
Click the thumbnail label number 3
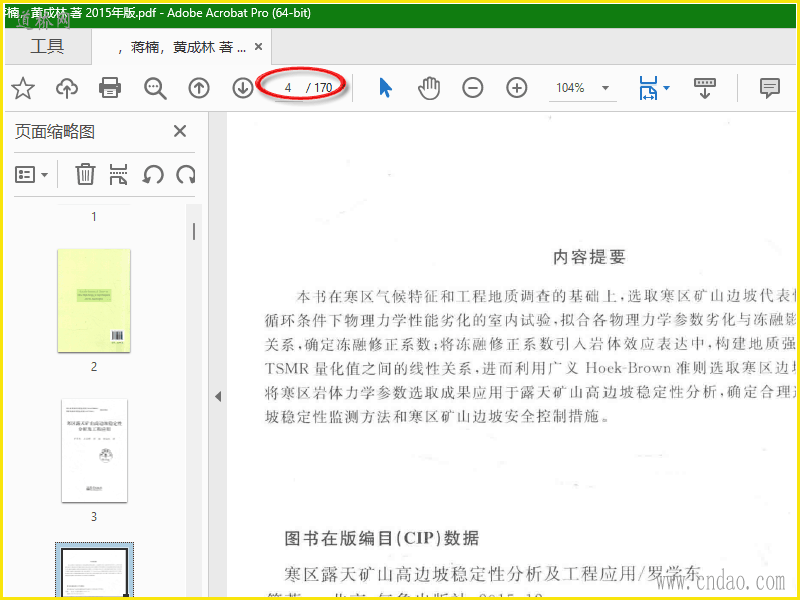94,516
